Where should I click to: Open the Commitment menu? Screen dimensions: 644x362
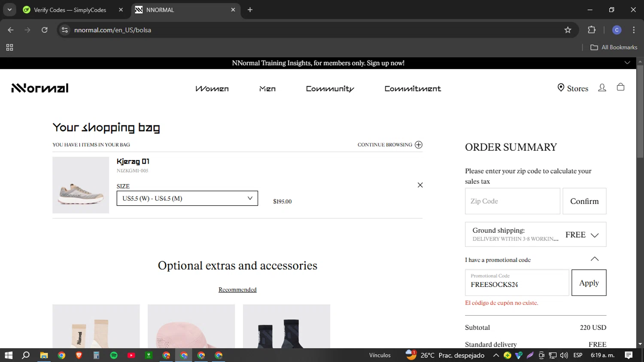coord(413,88)
